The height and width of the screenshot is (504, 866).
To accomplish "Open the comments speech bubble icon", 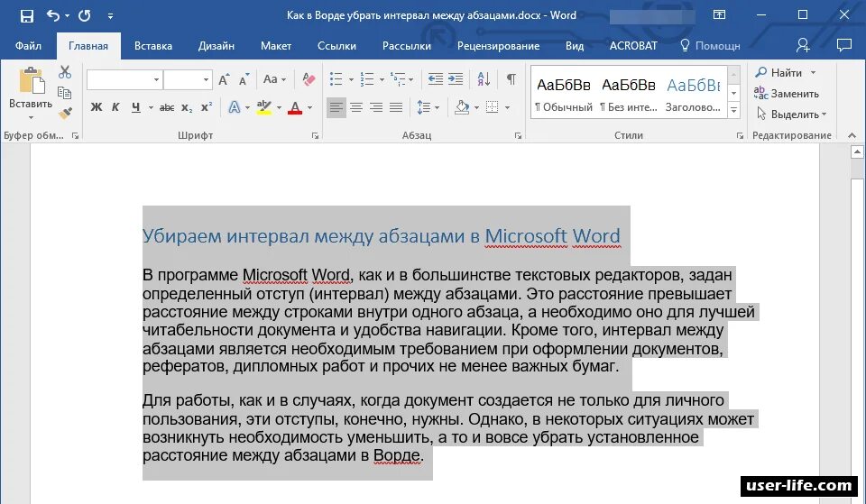I will pos(844,45).
